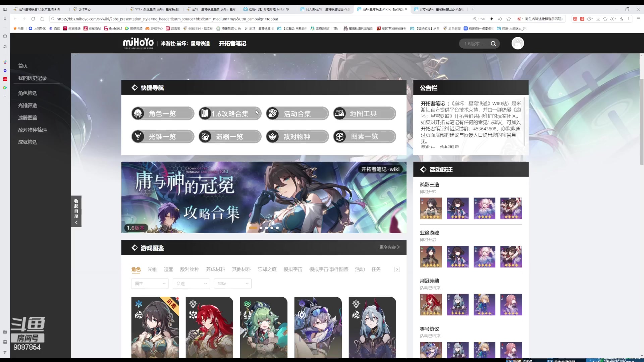Viewport: 644px width, 362px height.
Task: Open the user avatar profile menu
Action: [x=518, y=43]
